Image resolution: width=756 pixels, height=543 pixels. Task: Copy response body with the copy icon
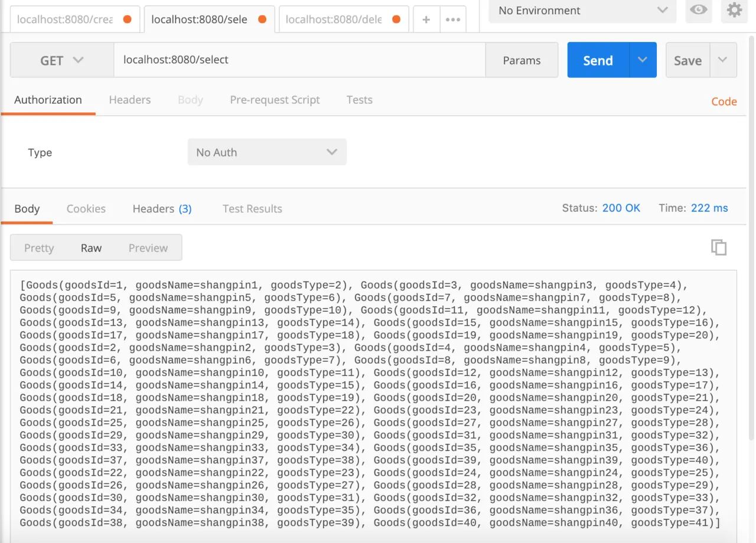click(718, 247)
